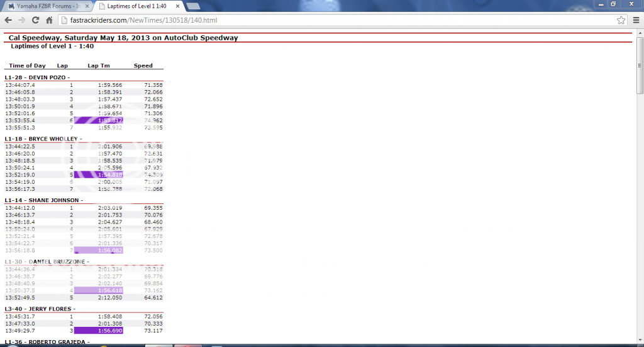Focus the fastrackriders.com address bar
The height and width of the screenshot is (347, 644).
pos(314,20)
